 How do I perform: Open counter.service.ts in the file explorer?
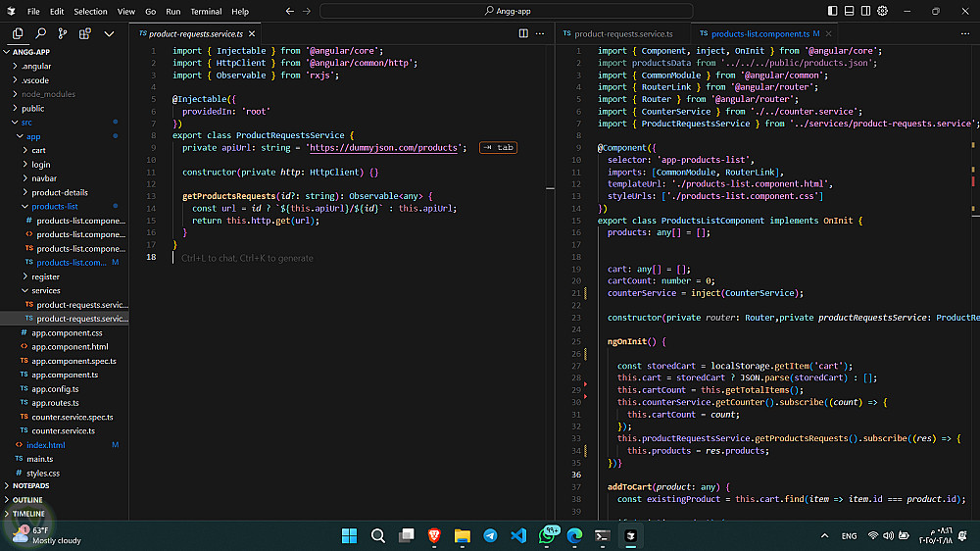[x=63, y=430]
